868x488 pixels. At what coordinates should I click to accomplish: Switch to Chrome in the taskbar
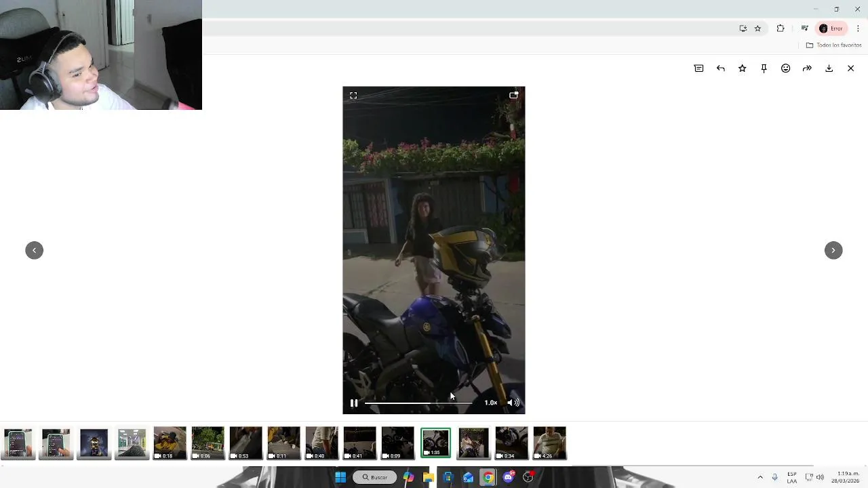(x=488, y=477)
